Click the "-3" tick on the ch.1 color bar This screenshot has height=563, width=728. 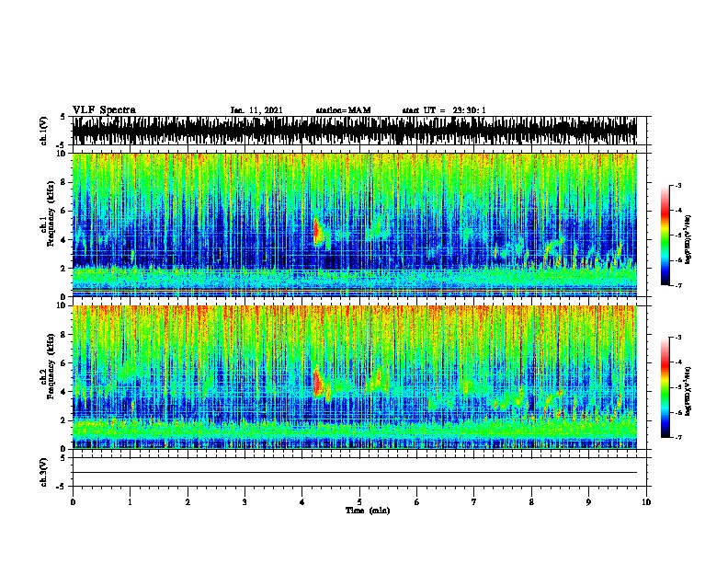[x=678, y=185]
